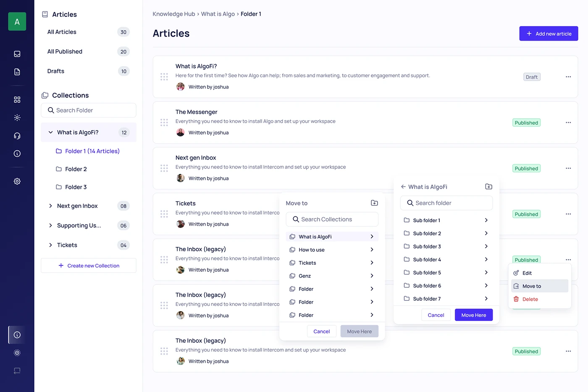The width and height of the screenshot is (588, 392).
Task: Cancel in the What is AlgoFi panel
Action: 436,315
